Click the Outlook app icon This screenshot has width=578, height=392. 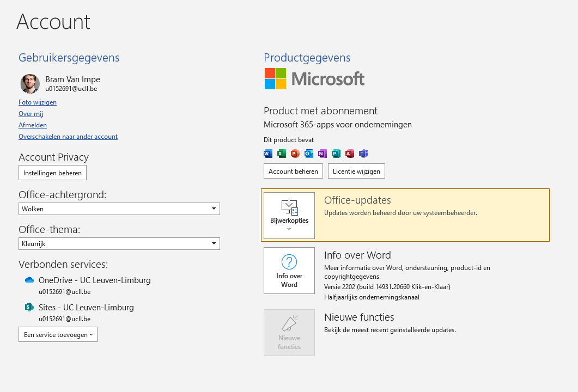point(308,154)
